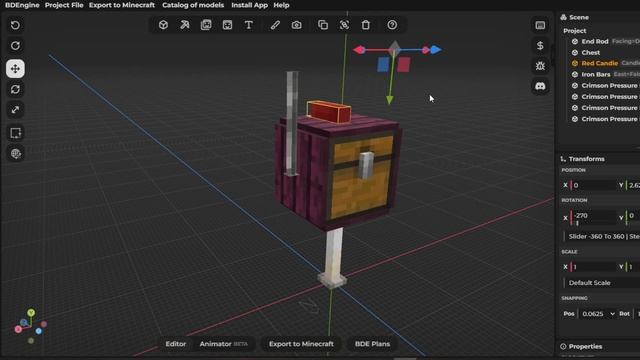Click the Project heading in Scene panel
The image size is (640, 360).
pyautogui.click(x=575, y=31)
